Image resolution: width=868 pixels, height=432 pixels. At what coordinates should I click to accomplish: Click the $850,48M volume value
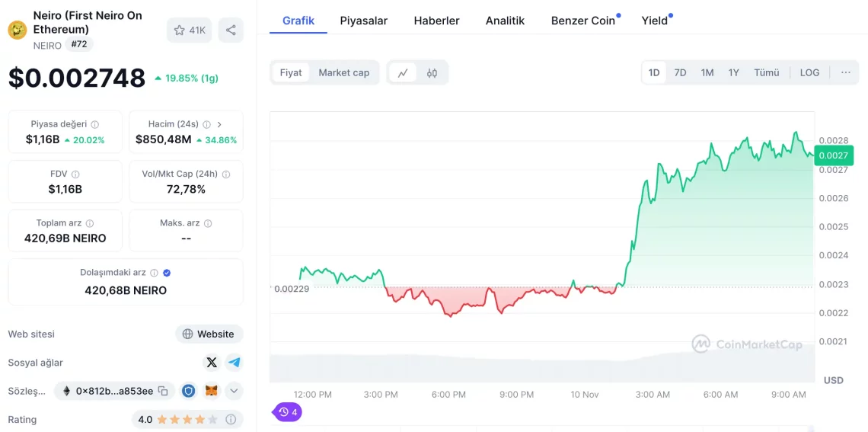click(163, 139)
